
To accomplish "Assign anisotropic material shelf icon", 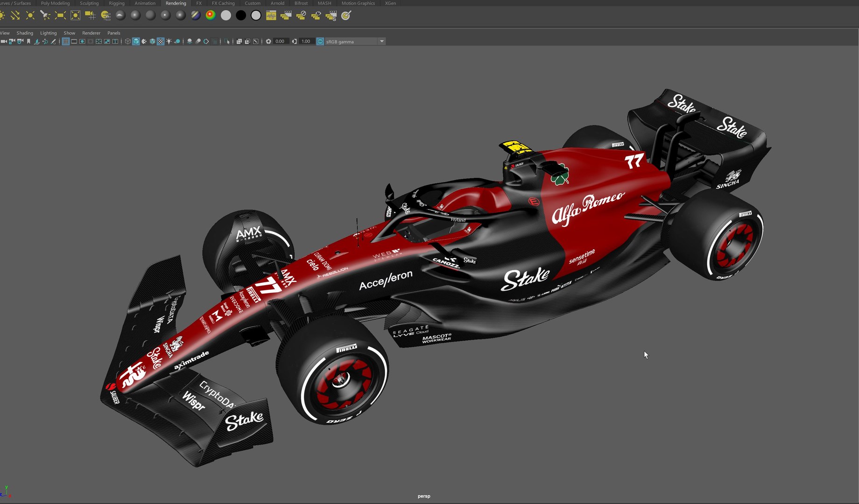I will point(120,15).
